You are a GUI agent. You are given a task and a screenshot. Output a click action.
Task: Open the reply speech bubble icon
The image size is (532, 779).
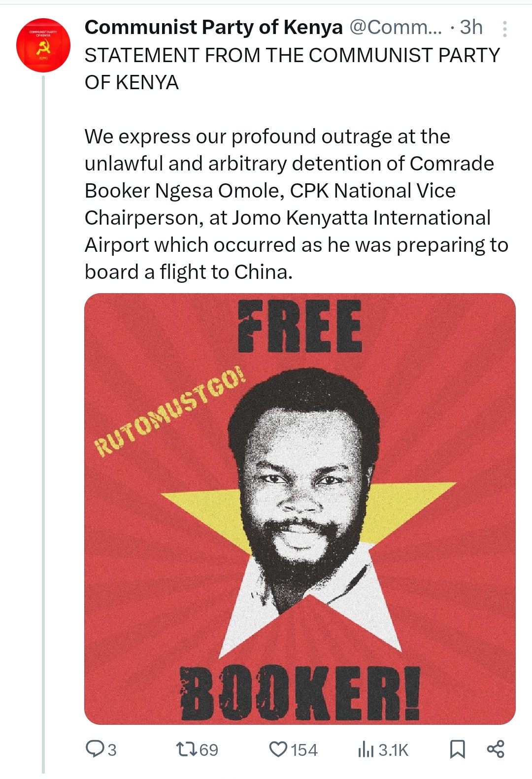(x=94, y=749)
